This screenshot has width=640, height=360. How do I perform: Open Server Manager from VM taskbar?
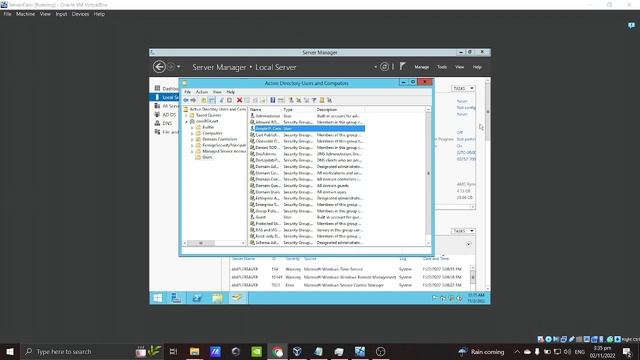click(x=176, y=298)
